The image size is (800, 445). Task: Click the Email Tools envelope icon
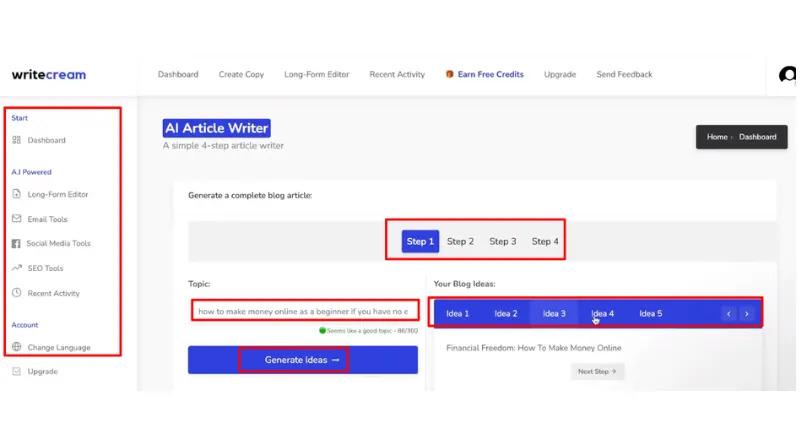[17, 219]
